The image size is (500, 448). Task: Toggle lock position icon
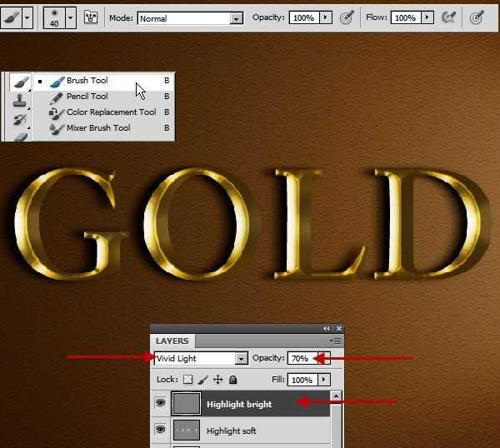[218, 380]
